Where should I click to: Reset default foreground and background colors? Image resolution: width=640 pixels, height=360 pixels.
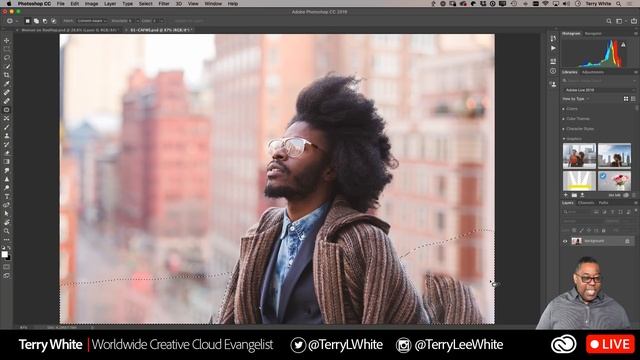[x=4, y=248]
